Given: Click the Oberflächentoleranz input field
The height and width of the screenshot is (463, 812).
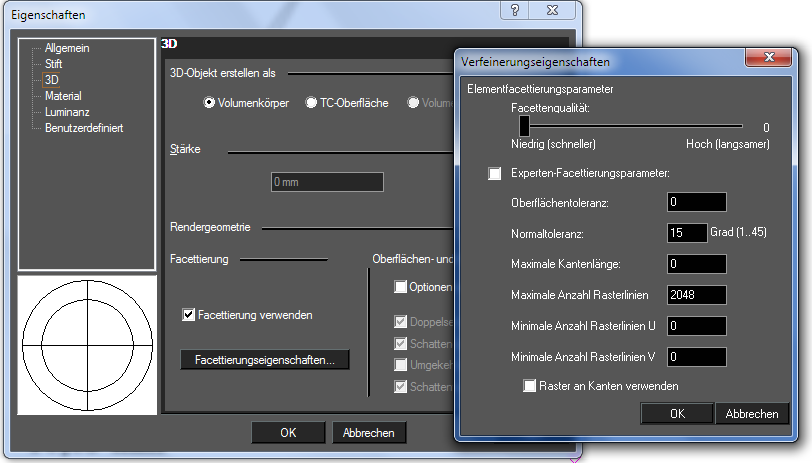Looking at the screenshot, I should pyautogui.click(x=697, y=202).
